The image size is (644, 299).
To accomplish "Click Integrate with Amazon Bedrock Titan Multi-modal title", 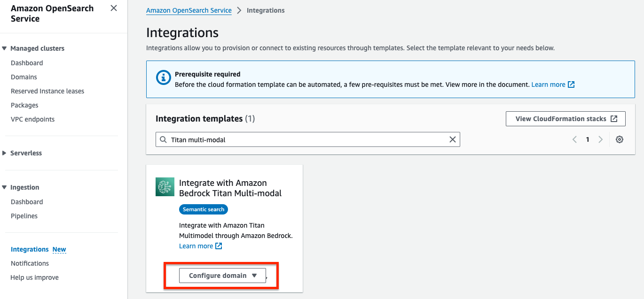I will pos(230,188).
